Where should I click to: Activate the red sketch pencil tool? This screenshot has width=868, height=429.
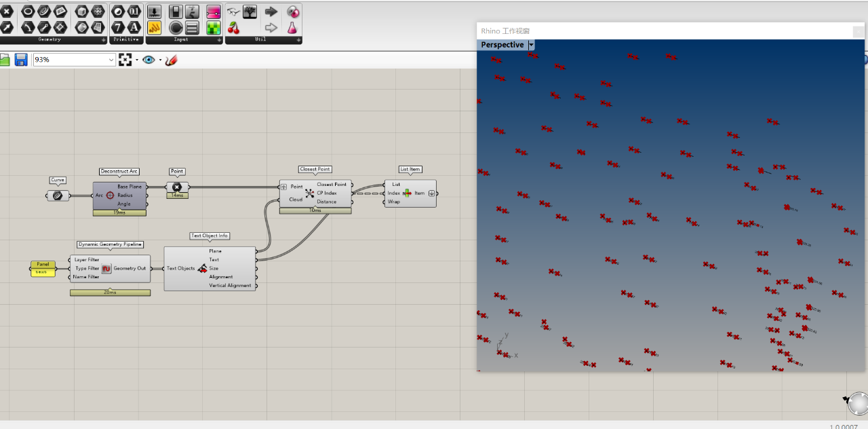click(x=171, y=60)
